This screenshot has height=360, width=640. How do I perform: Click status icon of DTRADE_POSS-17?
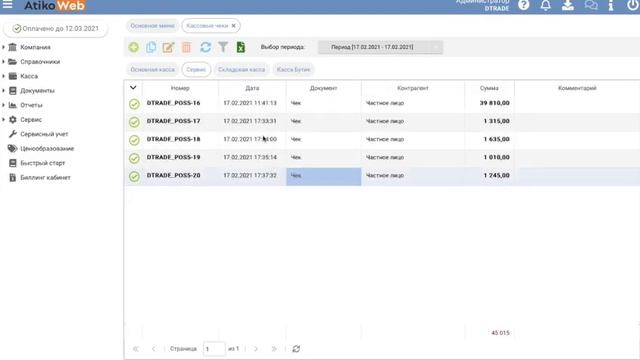tap(134, 122)
